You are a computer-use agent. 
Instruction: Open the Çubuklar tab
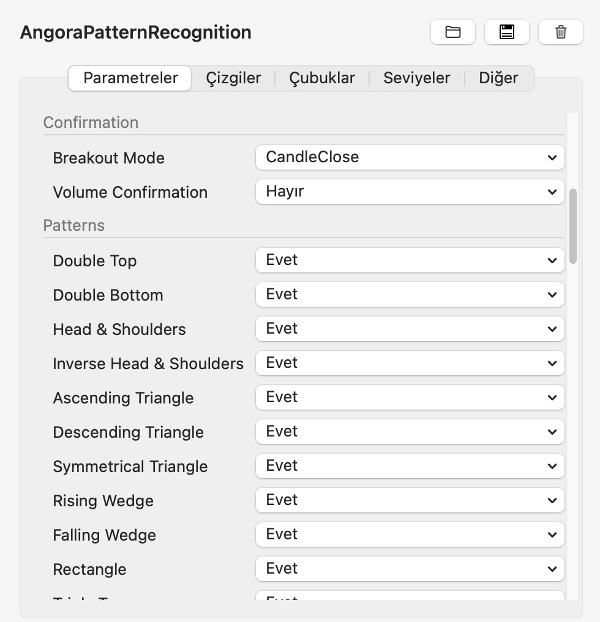coord(322,78)
